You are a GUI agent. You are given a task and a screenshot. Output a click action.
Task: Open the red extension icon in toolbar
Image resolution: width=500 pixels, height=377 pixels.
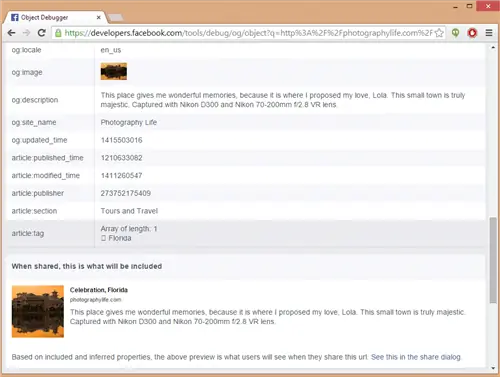tap(472, 33)
